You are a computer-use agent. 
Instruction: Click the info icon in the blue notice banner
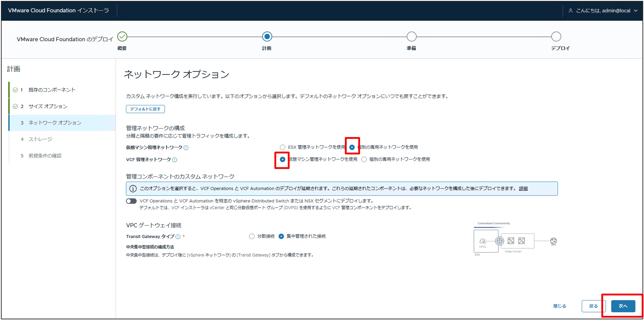coord(133,189)
